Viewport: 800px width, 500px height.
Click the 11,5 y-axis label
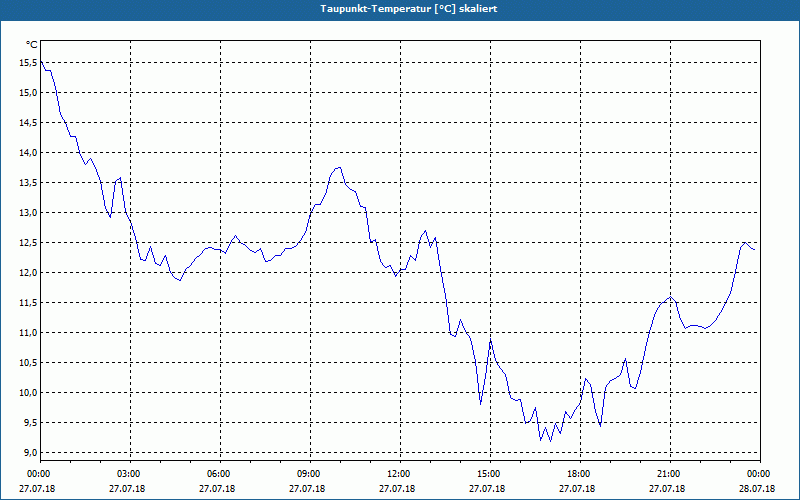(x=29, y=303)
